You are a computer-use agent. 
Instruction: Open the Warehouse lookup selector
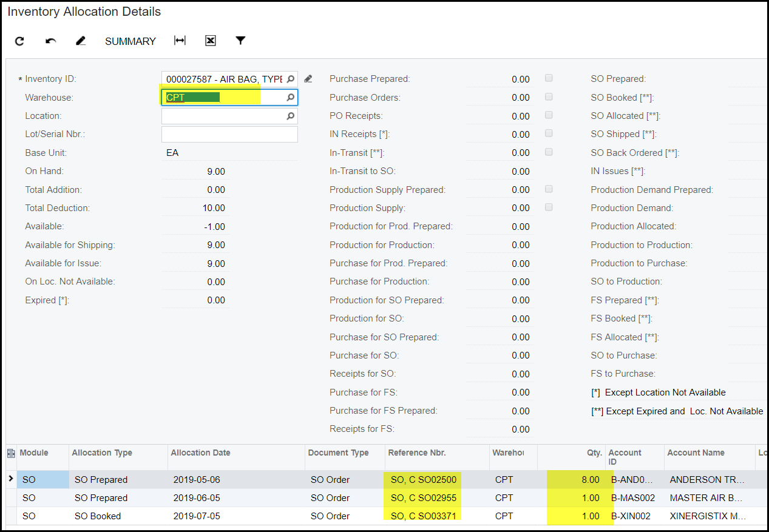(291, 97)
